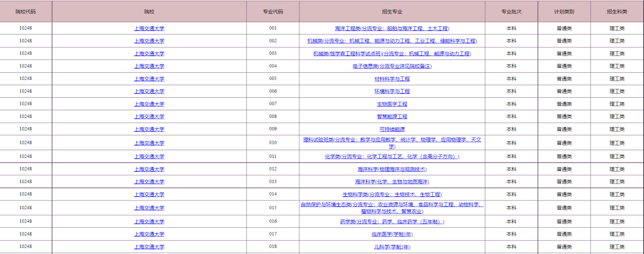The width and height of the screenshot is (644, 254).
Task: Open the 化学类 major link
Action: click(392, 157)
